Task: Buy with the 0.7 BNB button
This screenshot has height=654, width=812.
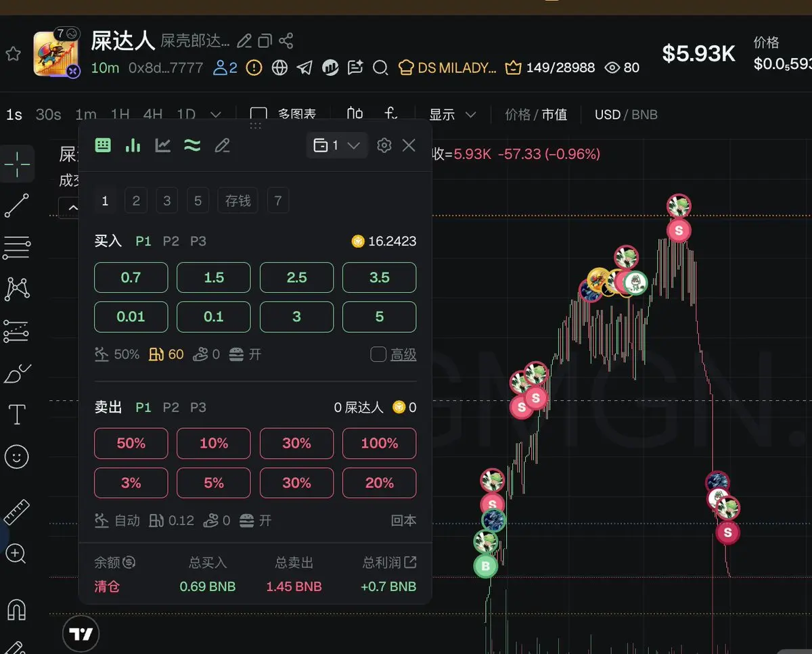Action: pos(131,278)
